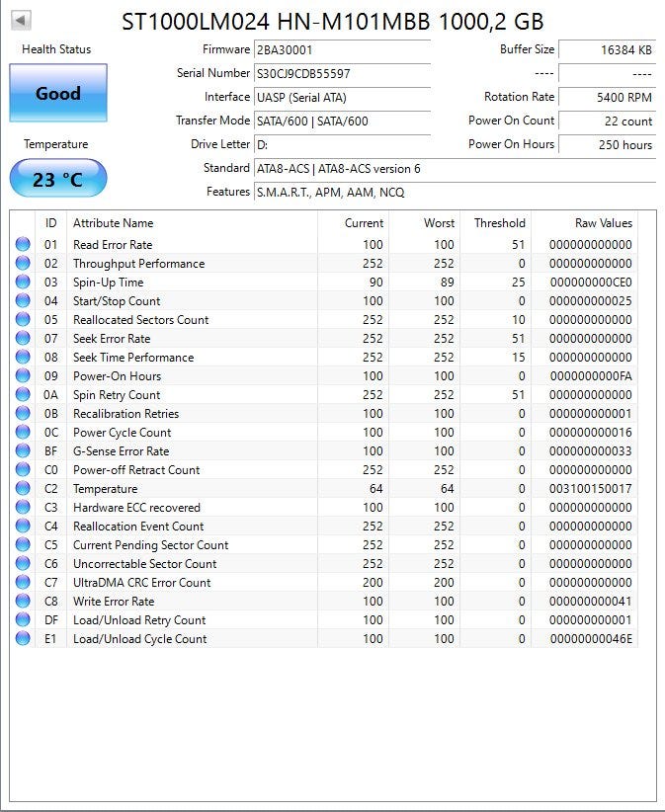Click the status orb for Reallocated Sectors Count
The width and height of the screenshot is (665, 812).
pyautogui.click(x=23, y=320)
